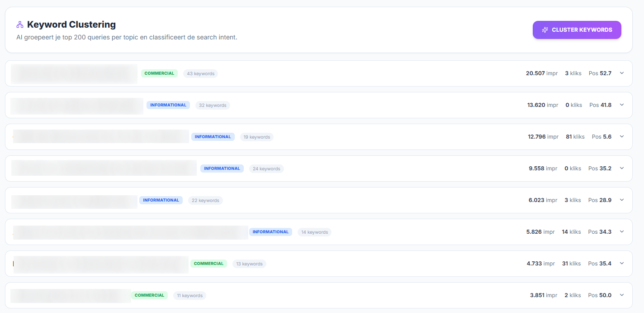The image size is (644, 313).
Task: Click the Informational badge in 14 keywords row
Action: pyautogui.click(x=270, y=232)
